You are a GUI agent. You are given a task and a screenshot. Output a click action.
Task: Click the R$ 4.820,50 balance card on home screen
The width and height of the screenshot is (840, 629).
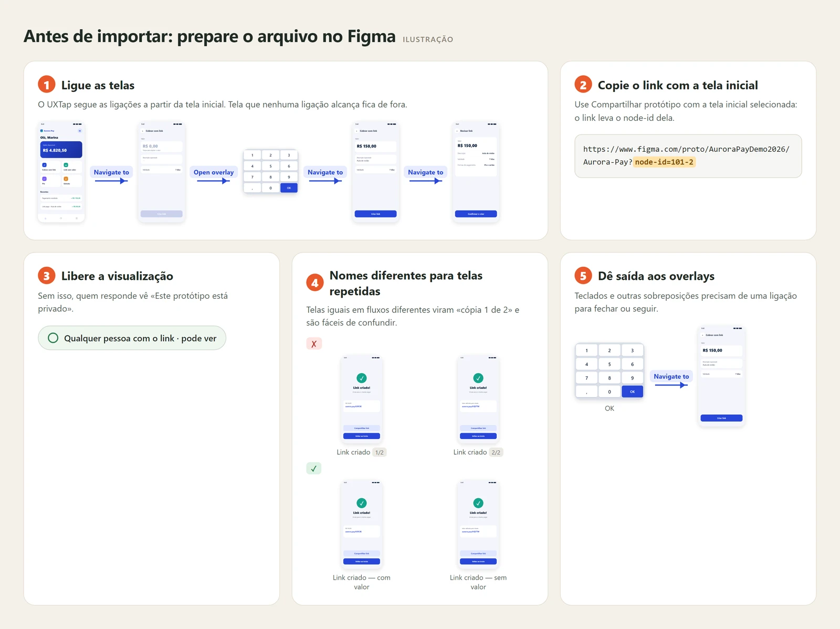pos(61,150)
